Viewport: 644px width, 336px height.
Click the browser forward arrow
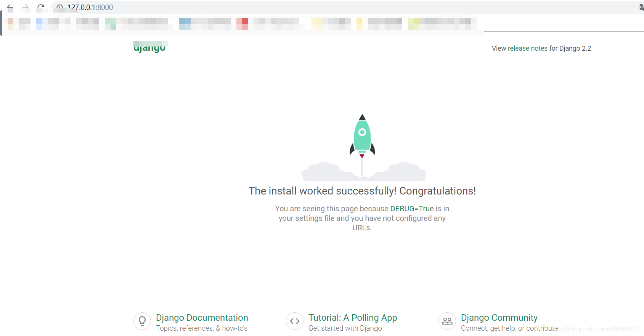pos(26,7)
